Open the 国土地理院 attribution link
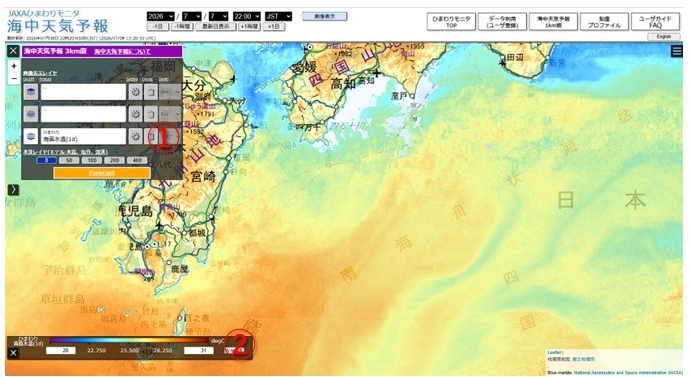The image size is (690, 377). (x=584, y=359)
